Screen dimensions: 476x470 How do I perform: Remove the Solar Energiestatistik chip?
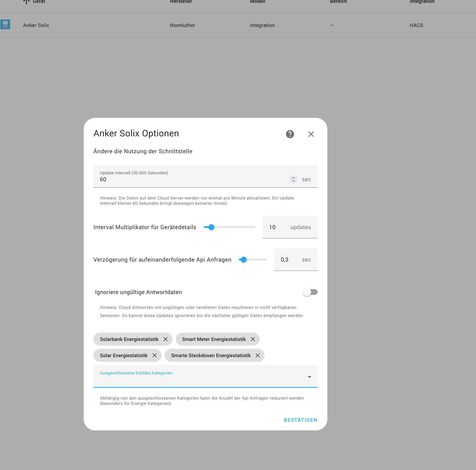[x=155, y=356]
